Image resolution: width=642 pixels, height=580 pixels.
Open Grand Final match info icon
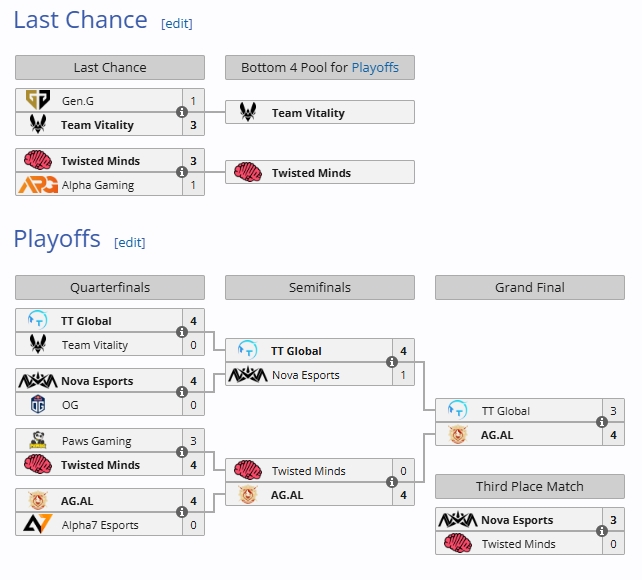point(601,422)
